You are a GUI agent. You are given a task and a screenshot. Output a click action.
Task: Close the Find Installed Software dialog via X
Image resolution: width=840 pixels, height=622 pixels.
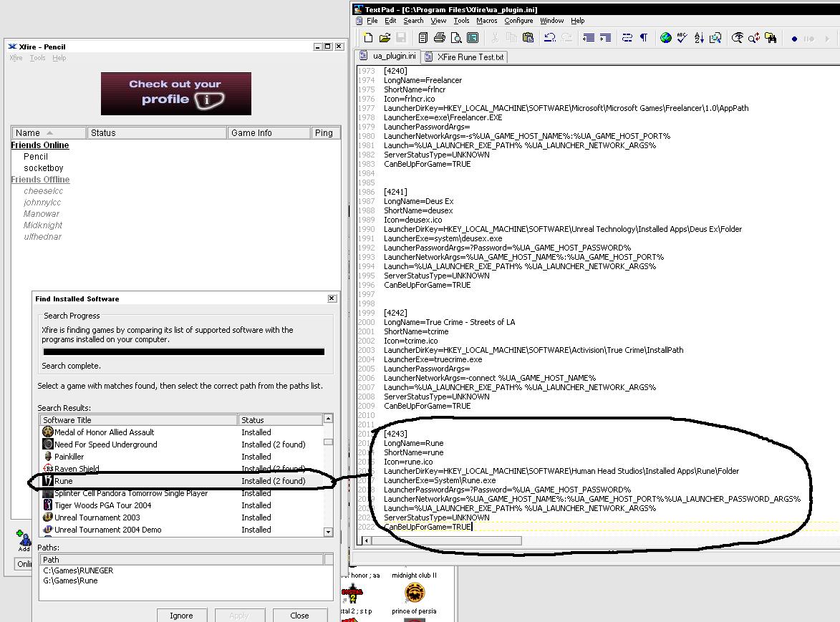[x=332, y=298]
